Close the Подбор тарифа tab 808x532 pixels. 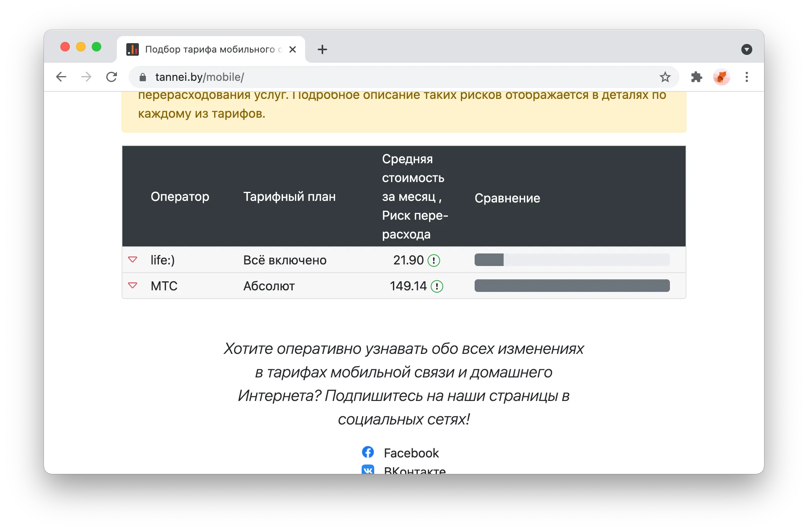pyautogui.click(x=293, y=49)
